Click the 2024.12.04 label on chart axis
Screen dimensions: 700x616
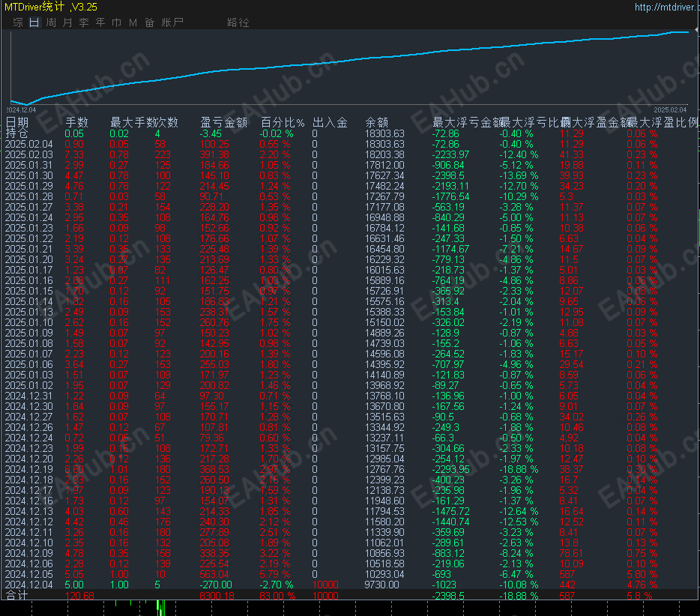tap(21, 110)
